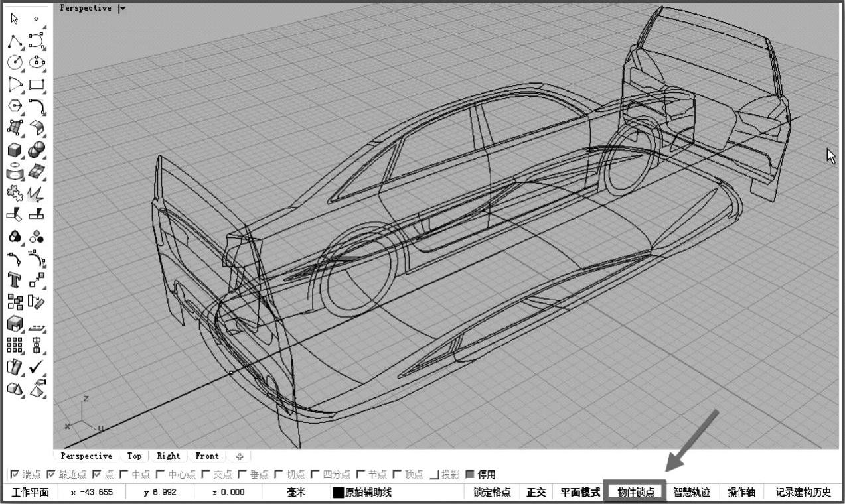Click the gear-shaped tool icon
Viewport: 845px width, 504px height.
15,193
